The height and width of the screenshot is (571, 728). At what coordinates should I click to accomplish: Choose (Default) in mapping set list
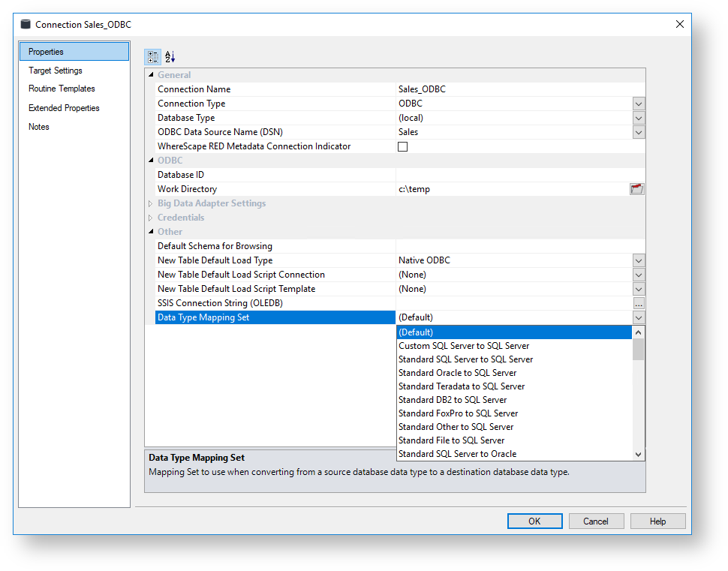[514, 332]
